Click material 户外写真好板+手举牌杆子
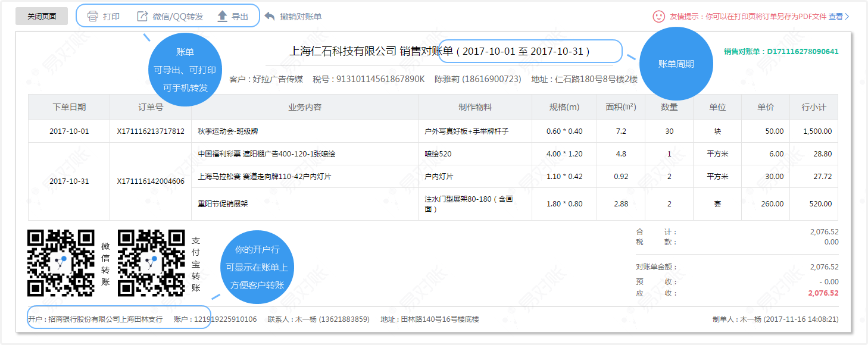The height and width of the screenshot is (345, 868). pos(467,131)
